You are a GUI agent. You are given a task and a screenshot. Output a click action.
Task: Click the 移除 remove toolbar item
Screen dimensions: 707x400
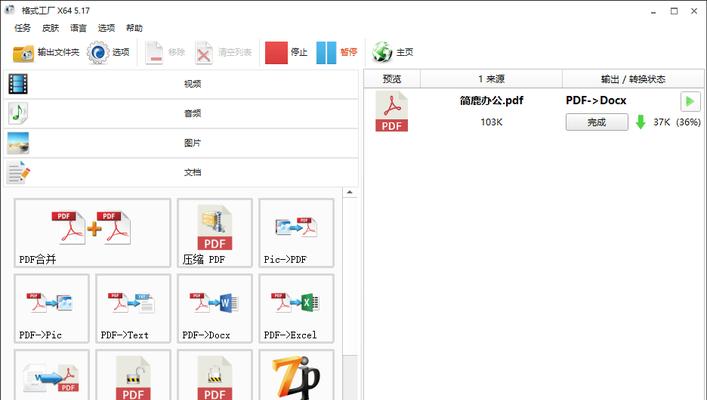pyautogui.click(x=165, y=52)
